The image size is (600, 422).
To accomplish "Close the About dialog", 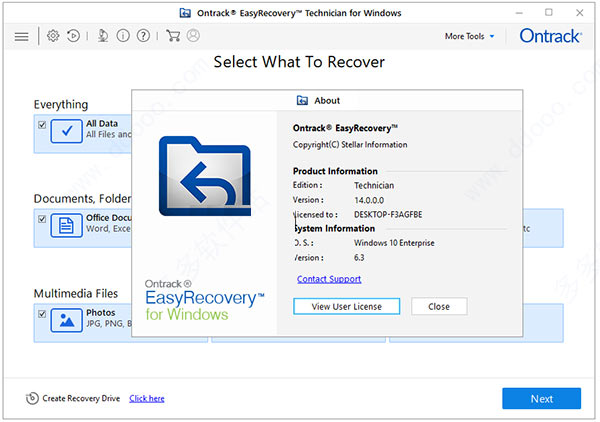I will click(439, 306).
